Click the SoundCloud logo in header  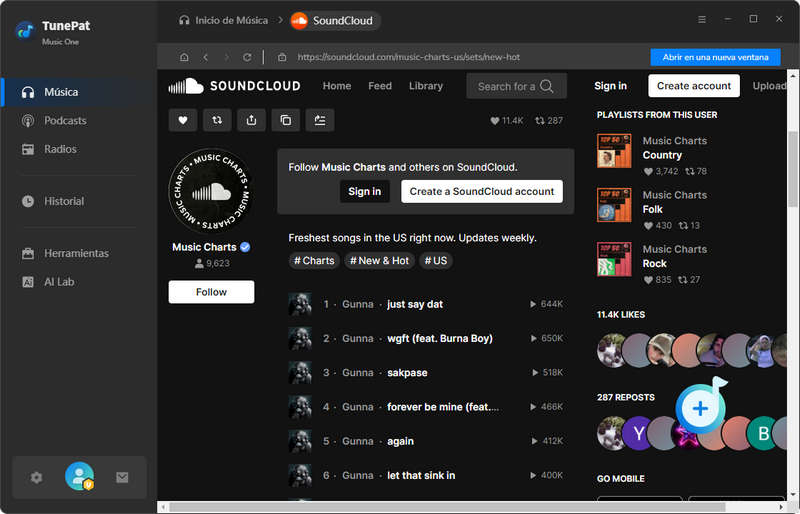(235, 86)
